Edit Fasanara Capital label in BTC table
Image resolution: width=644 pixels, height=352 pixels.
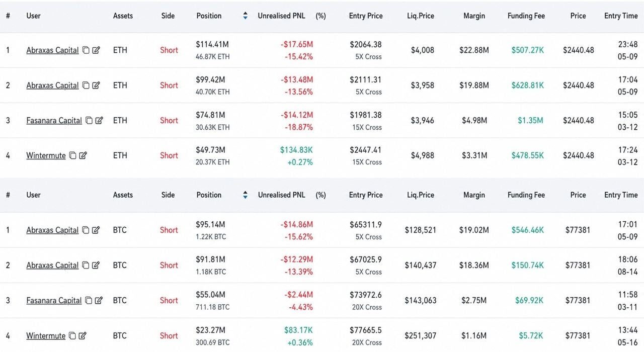(99, 301)
